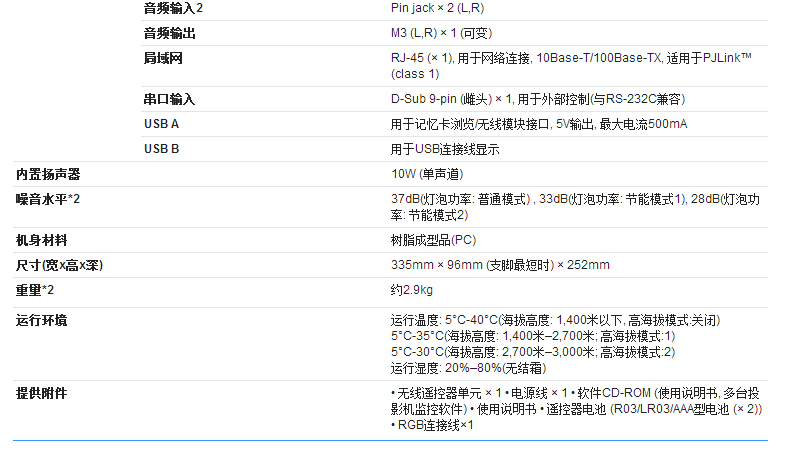The image size is (790, 454).
Task: Click the 音频输出 label
Action: pos(169,33)
